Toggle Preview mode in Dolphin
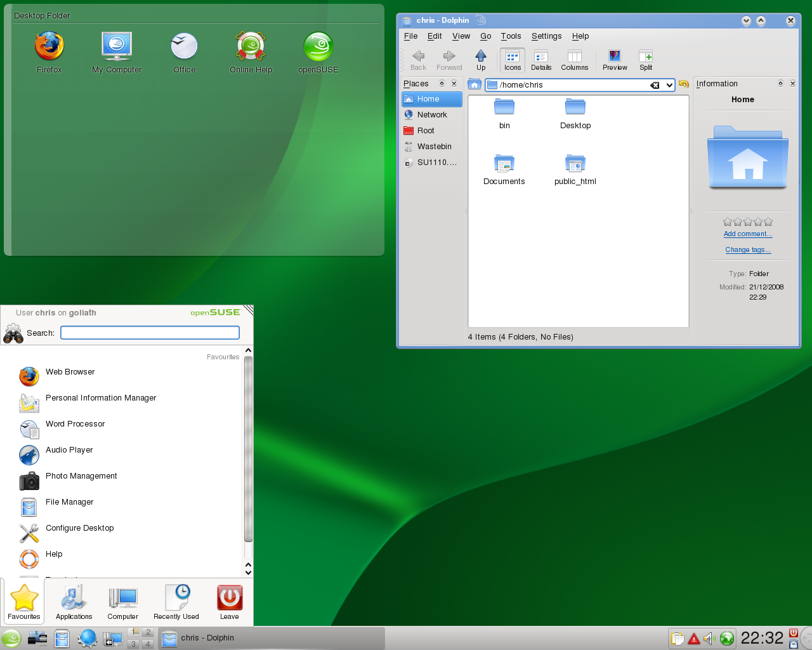This screenshot has height=650, width=812. point(615,60)
